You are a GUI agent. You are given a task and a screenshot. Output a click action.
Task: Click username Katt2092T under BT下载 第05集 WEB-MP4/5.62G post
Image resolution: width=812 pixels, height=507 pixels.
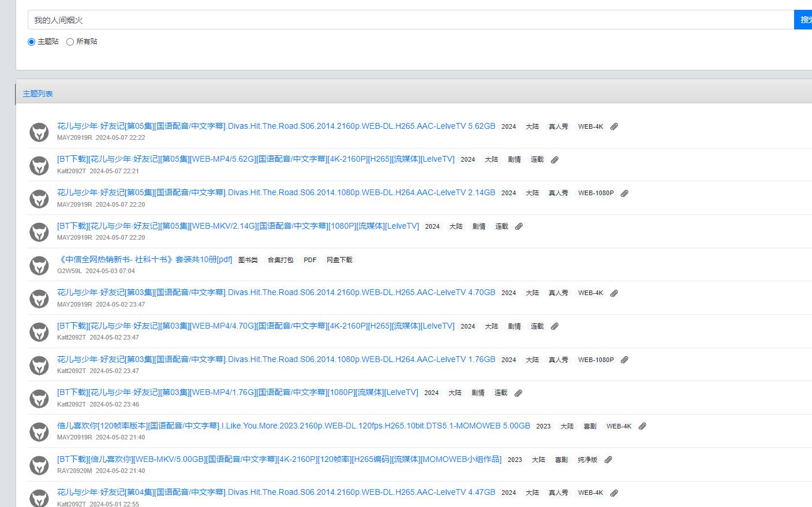[x=72, y=171]
